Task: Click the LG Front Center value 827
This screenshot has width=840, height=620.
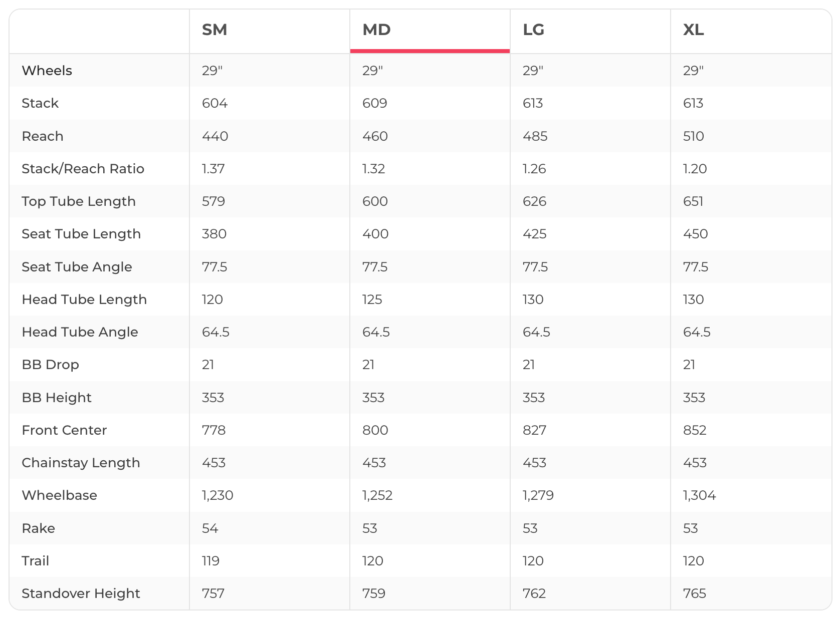Action: tap(534, 430)
